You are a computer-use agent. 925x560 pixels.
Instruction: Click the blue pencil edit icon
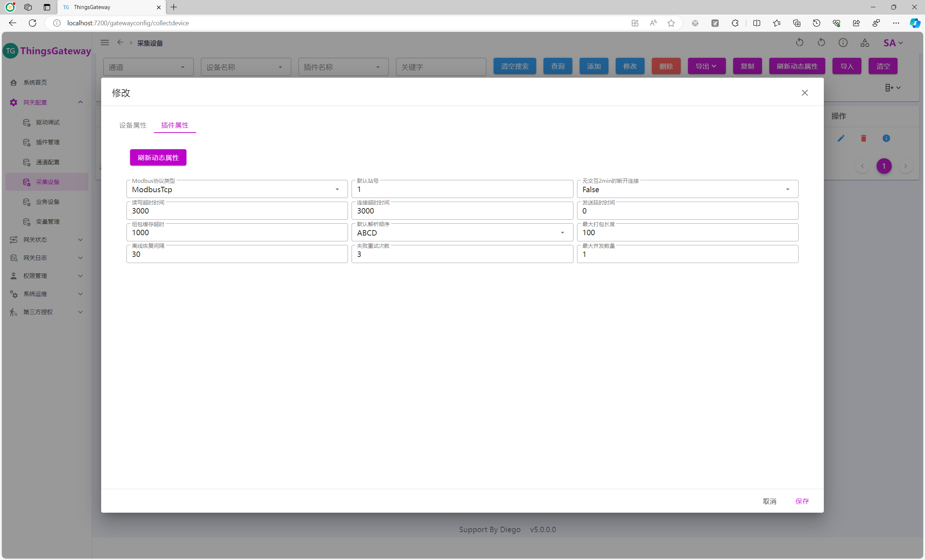pyautogui.click(x=841, y=138)
